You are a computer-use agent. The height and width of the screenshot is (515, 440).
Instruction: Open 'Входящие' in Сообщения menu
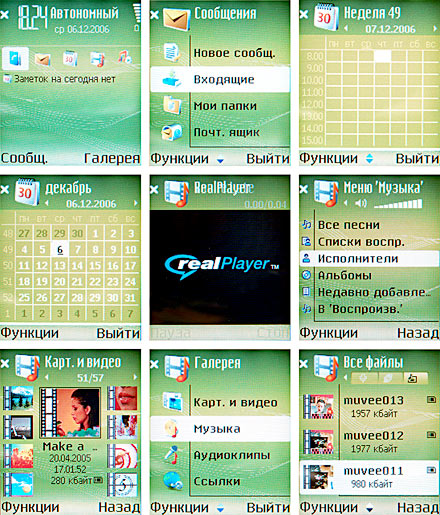(220, 79)
